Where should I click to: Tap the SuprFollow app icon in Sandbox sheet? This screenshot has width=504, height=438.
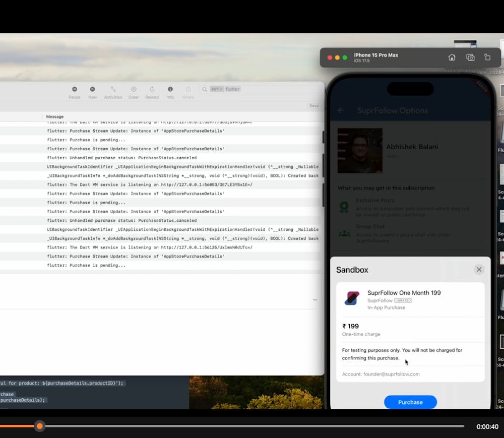(352, 298)
